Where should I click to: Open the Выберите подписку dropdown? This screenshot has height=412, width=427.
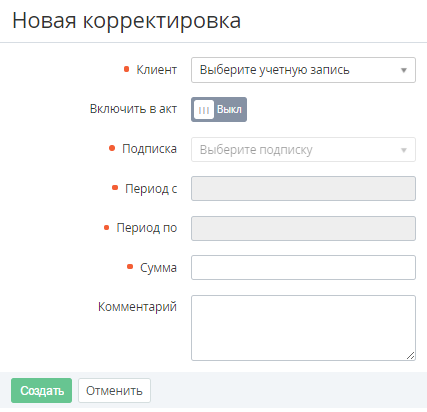tap(303, 150)
